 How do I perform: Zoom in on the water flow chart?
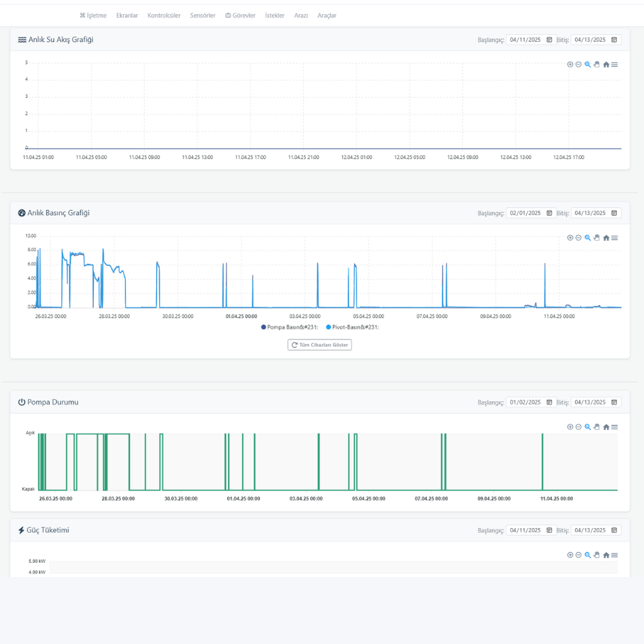570,64
